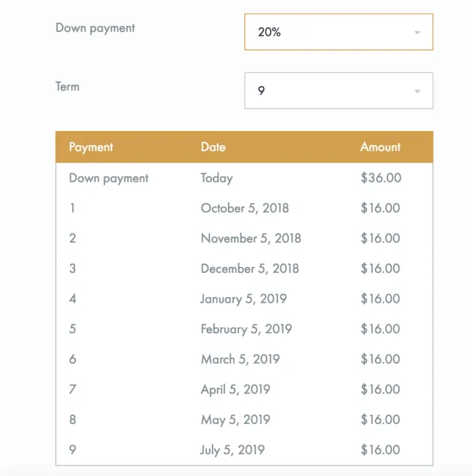Screen dimensions: 472x476
Task: Select the October 5, 2018 payment row
Action: tap(244, 208)
